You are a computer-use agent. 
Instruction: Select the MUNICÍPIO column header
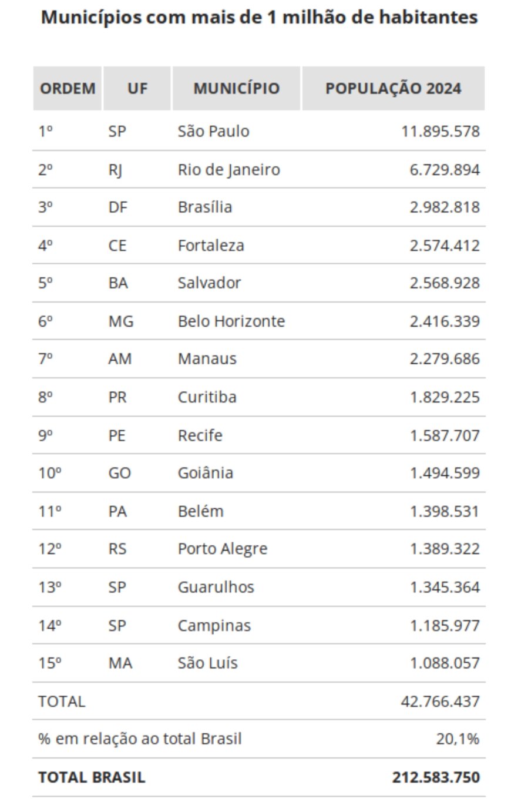coord(237,89)
